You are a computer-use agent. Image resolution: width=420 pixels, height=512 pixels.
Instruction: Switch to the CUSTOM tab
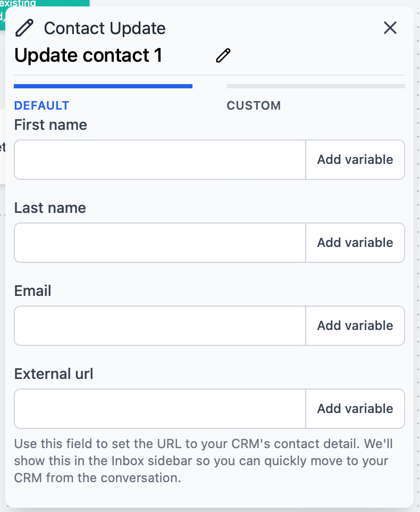(254, 105)
